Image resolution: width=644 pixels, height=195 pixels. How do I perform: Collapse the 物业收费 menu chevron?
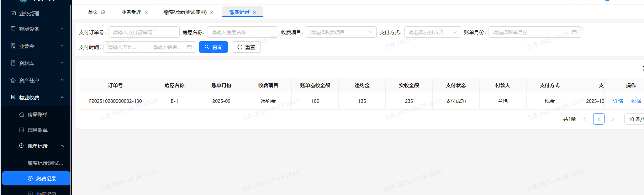(x=62, y=97)
